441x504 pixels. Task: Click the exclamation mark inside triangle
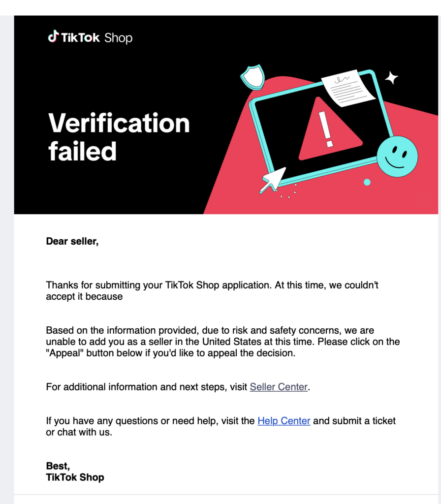tap(326, 129)
